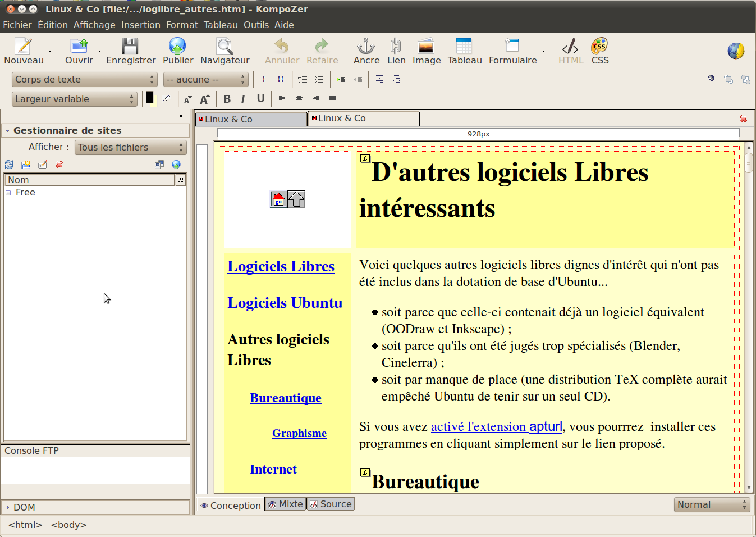Screen dimensions: 756x537
Task: Open the Tous les fichiers filter dropdown
Action: [x=130, y=148]
